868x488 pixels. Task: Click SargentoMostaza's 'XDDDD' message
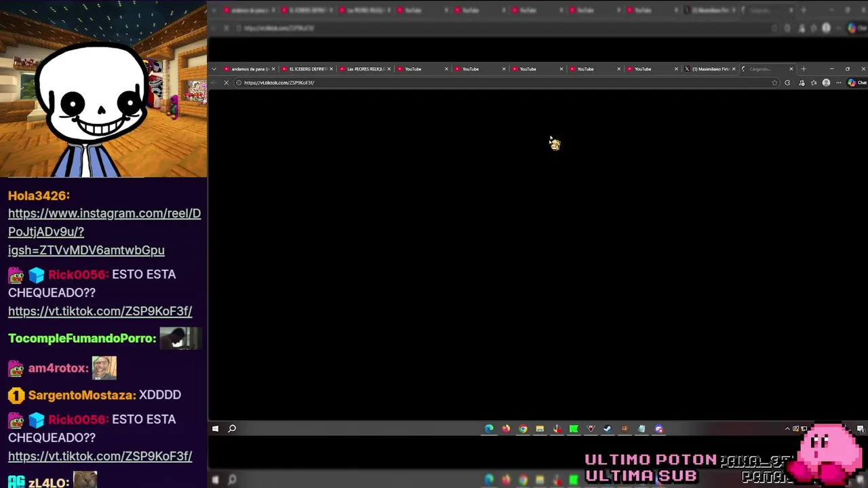pyautogui.click(x=160, y=395)
